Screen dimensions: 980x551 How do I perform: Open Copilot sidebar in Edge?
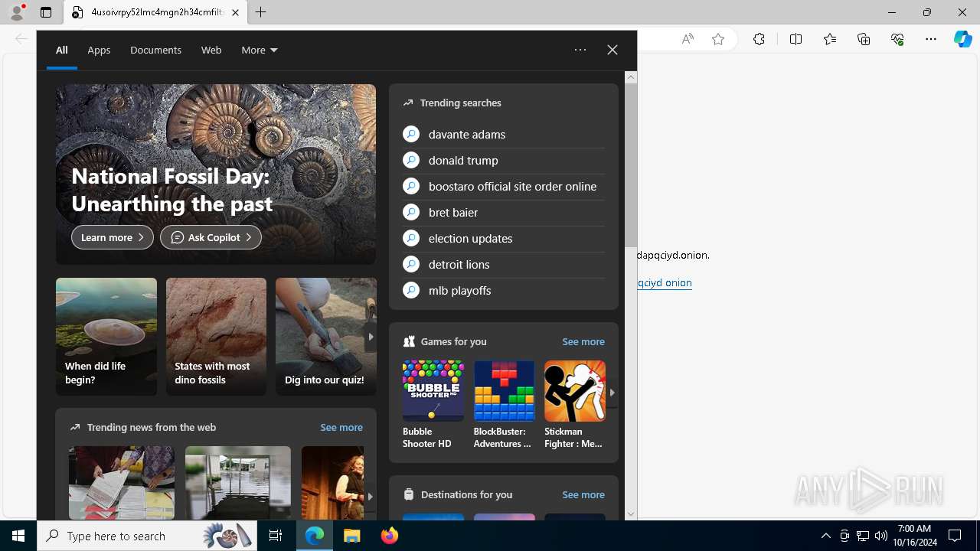pos(963,39)
